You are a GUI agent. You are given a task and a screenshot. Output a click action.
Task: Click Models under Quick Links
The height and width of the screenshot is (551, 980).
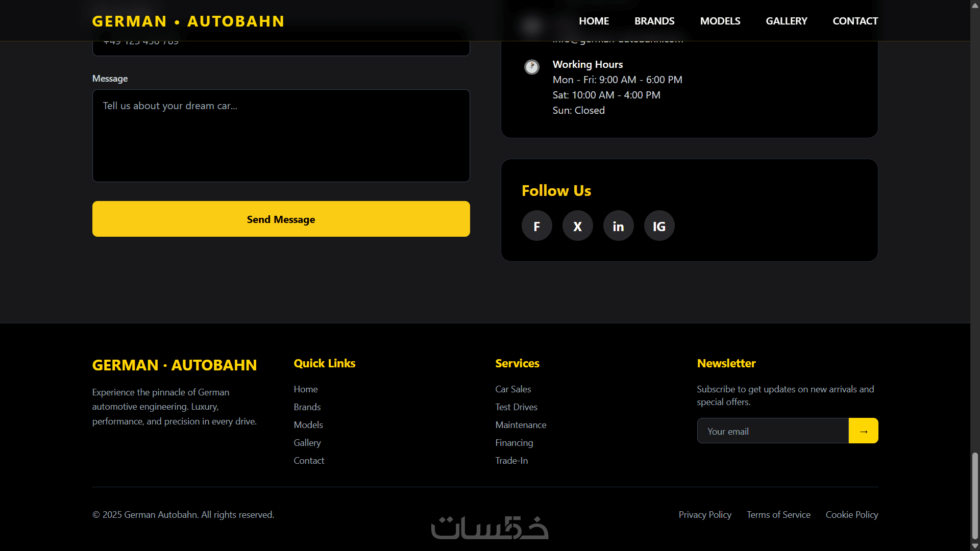[308, 425]
